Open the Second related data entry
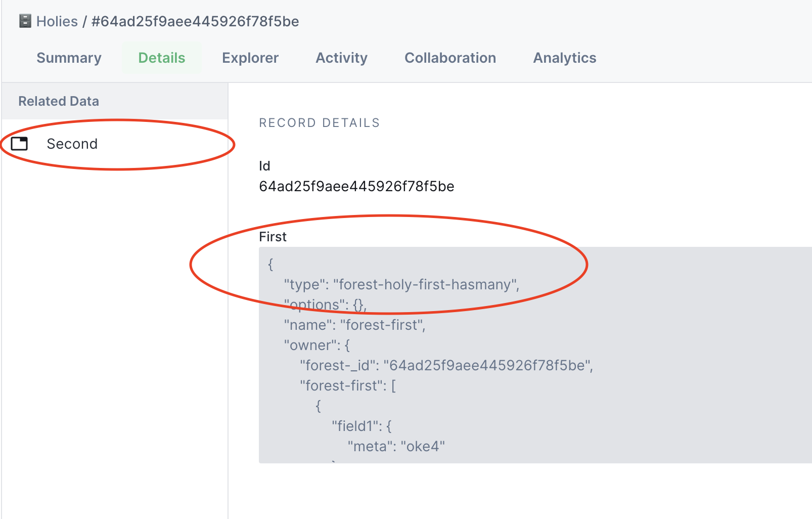Viewport: 812px width, 519px height. pyautogui.click(x=72, y=144)
